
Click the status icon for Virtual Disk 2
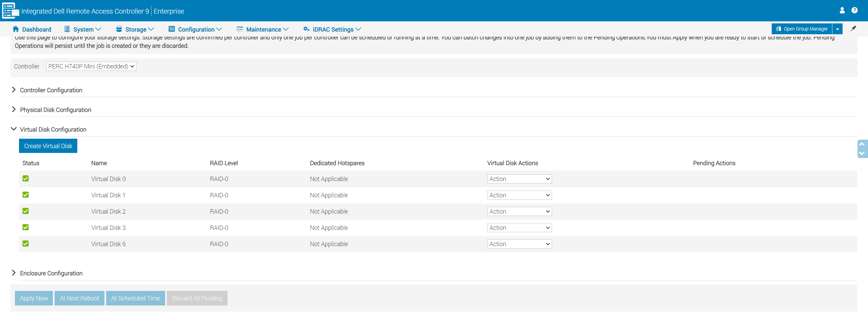coord(25,211)
